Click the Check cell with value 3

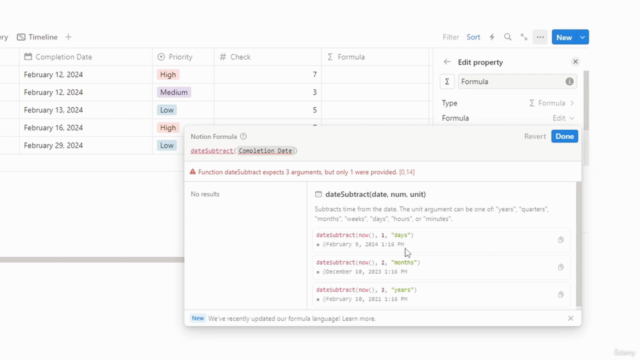(268, 92)
